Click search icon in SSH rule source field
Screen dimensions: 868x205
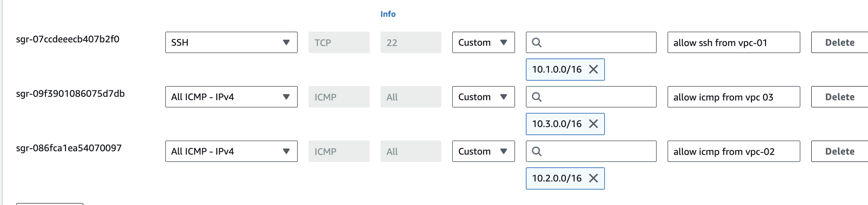coord(537,42)
